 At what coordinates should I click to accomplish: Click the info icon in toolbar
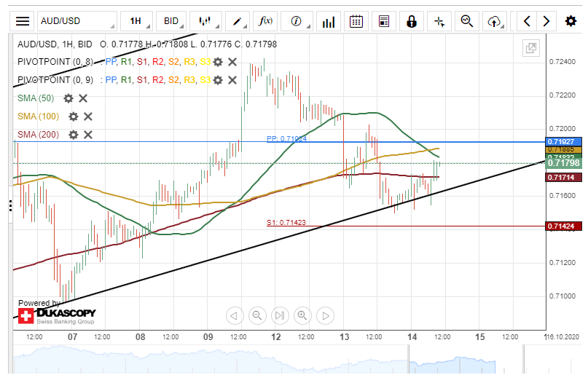(x=297, y=21)
